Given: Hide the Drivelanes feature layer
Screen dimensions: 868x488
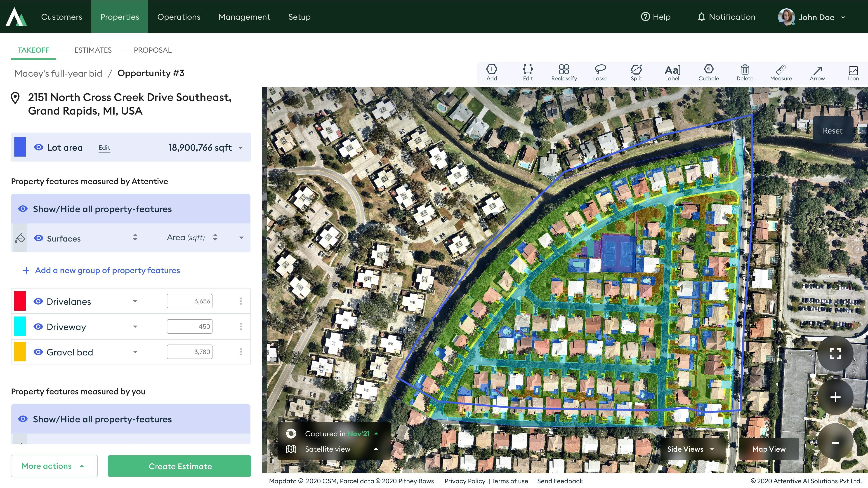Looking at the screenshot, I should pos(38,301).
